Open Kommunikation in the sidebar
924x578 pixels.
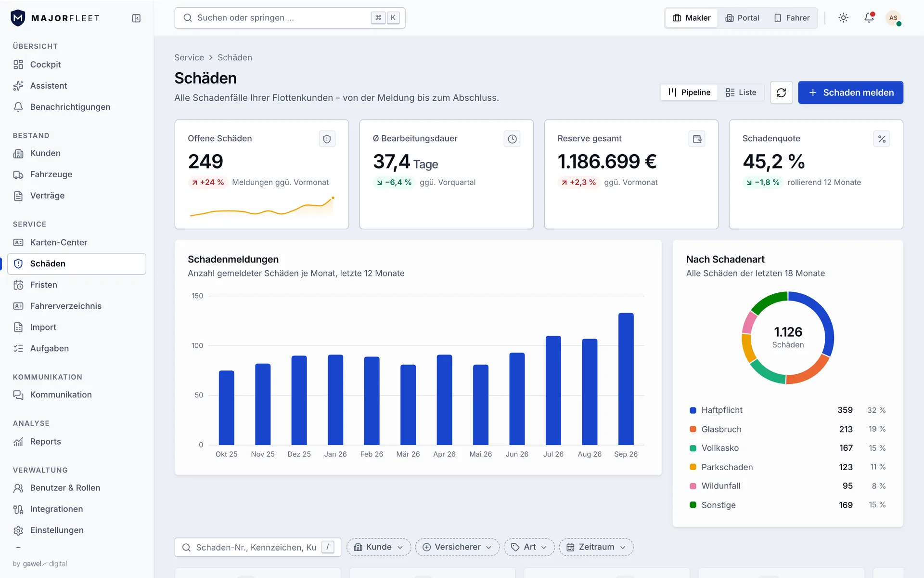coord(77,394)
